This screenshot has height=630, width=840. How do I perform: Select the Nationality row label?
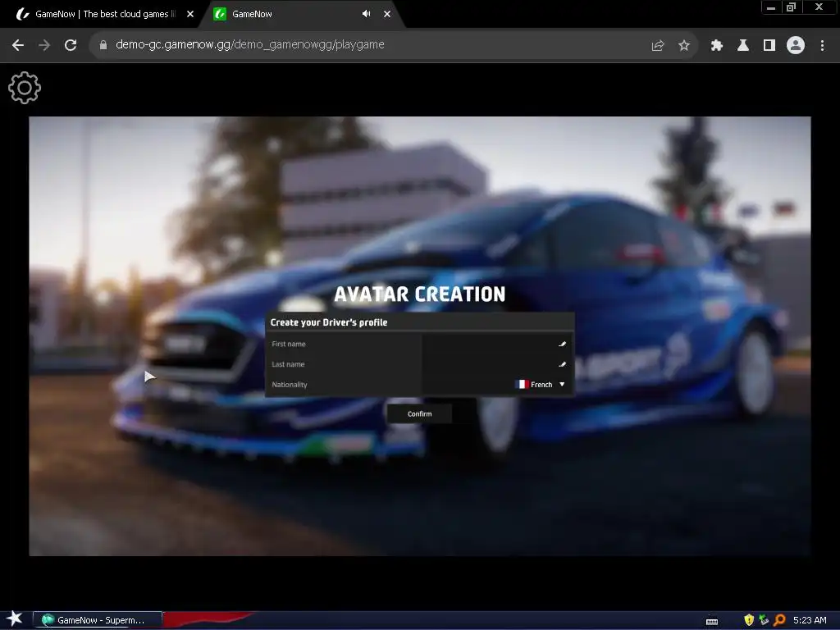tap(290, 385)
